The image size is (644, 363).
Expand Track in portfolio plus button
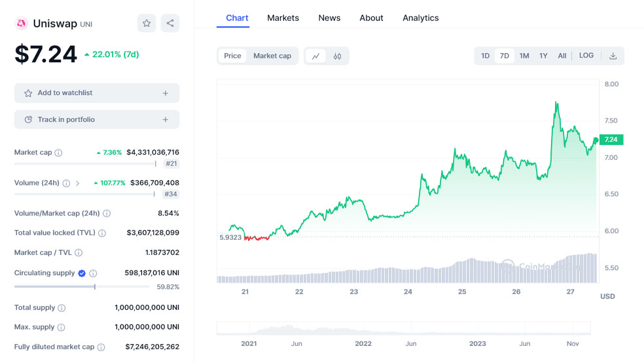pyautogui.click(x=166, y=120)
